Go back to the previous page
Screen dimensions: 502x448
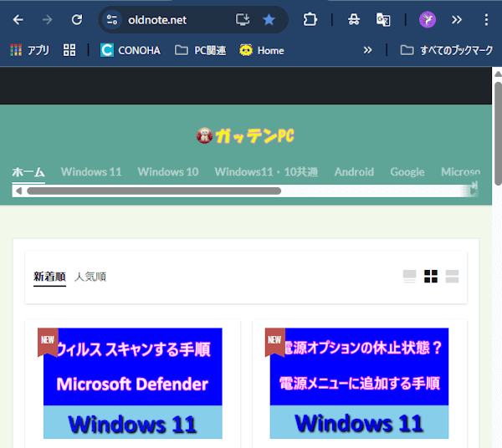point(18,20)
